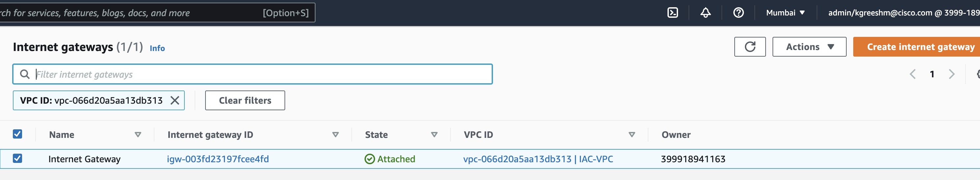
Task: Focus the Filter internet gateways field
Action: coord(253,74)
